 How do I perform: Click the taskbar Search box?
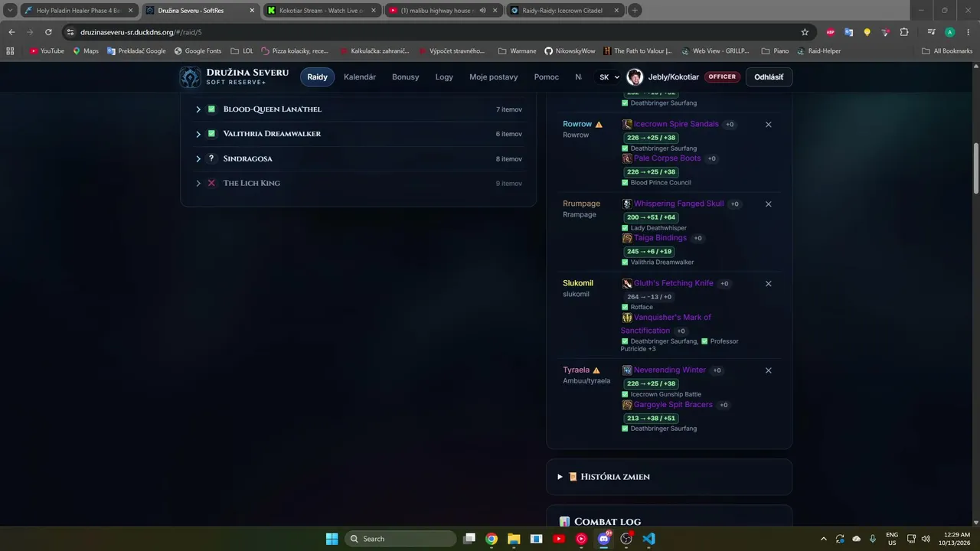[x=400, y=539]
